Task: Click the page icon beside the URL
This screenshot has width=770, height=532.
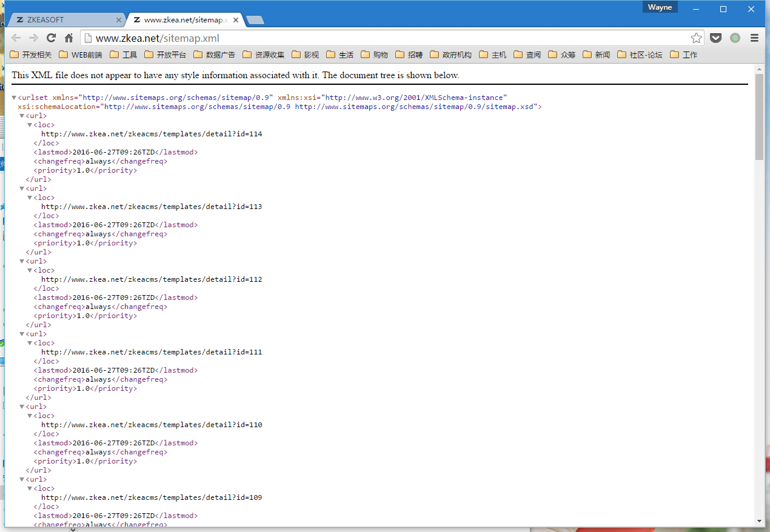Action: click(88, 38)
